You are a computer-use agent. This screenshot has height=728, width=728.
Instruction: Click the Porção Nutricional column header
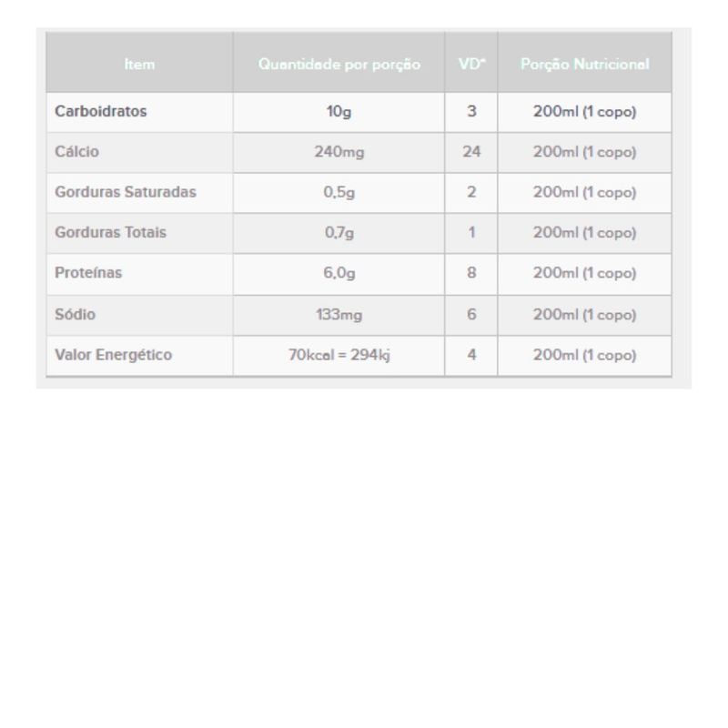click(584, 65)
